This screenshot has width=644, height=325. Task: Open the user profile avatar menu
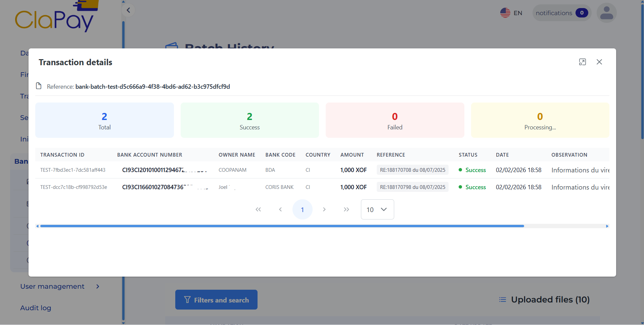606,13
